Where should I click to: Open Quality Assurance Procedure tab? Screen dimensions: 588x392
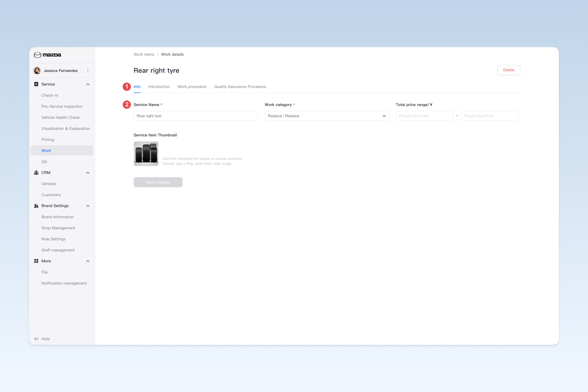[x=240, y=87]
